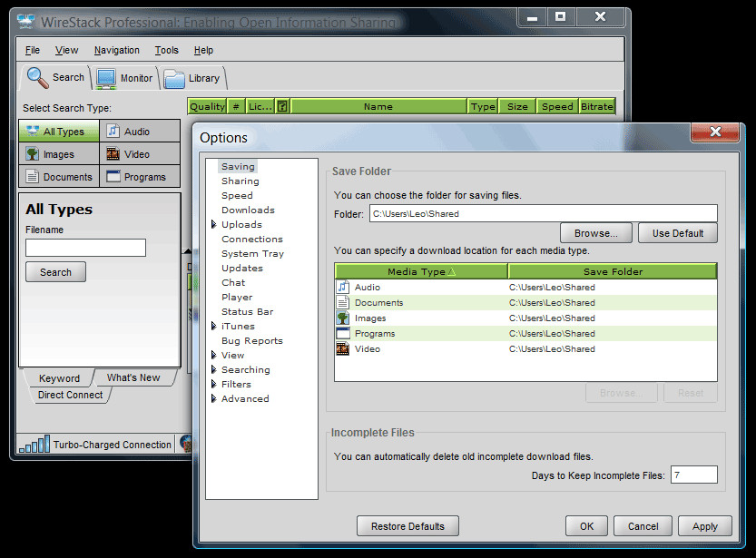This screenshot has width=756, height=558.
Task: Select Sharing in the options tree
Action: coord(241,181)
